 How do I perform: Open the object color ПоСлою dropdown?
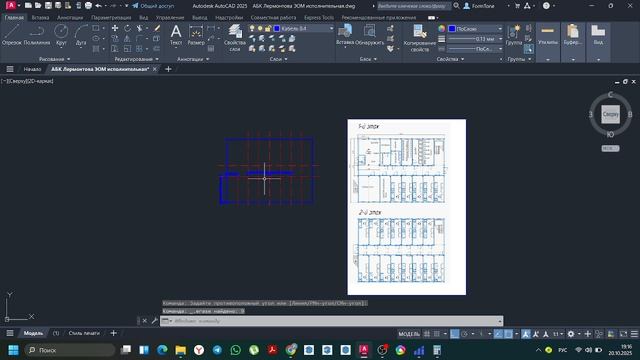point(500,29)
